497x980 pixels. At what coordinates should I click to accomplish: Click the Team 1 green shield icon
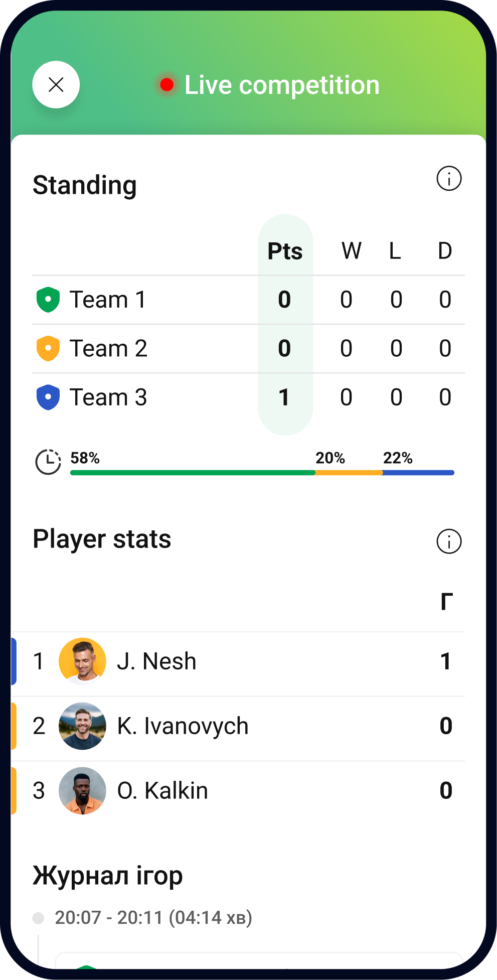(48, 299)
